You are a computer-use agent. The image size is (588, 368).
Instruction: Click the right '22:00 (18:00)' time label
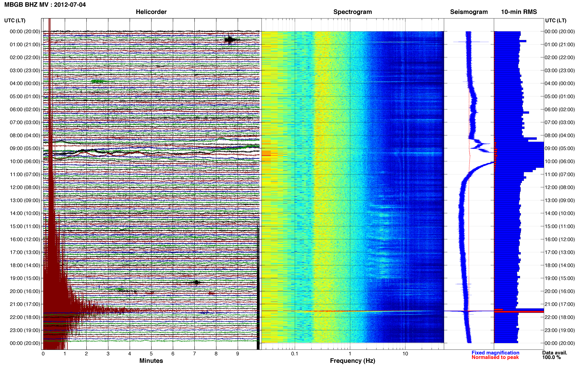click(x=560, y=317)
